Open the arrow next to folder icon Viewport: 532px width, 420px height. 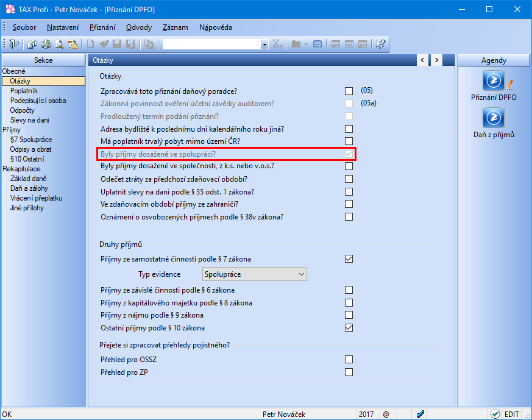point(307,44)
